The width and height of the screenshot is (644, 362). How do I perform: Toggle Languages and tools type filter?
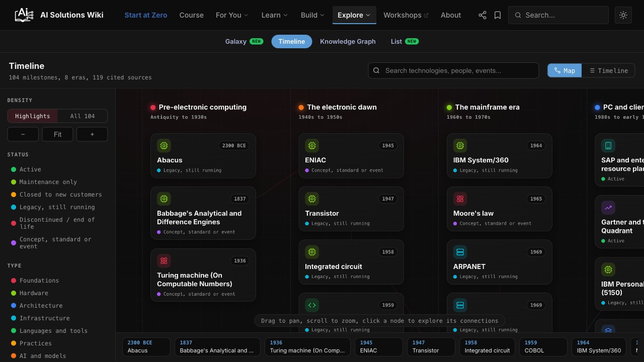point(49,331)
